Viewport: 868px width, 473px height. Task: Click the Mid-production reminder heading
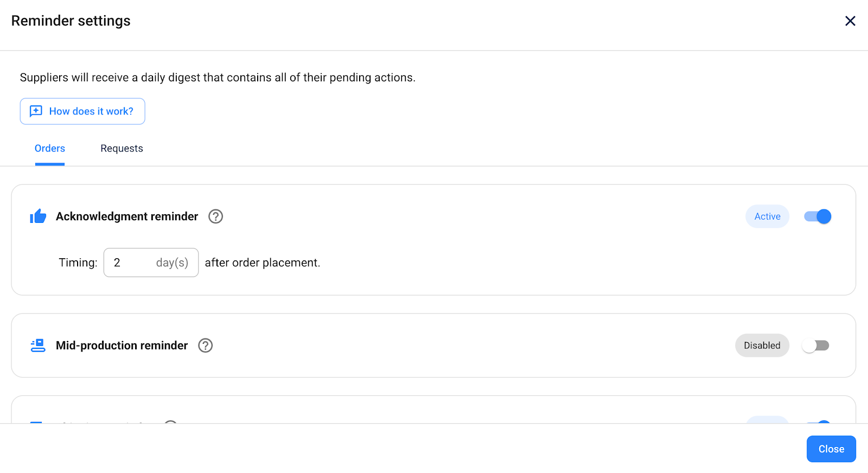[x=122, y=346]
